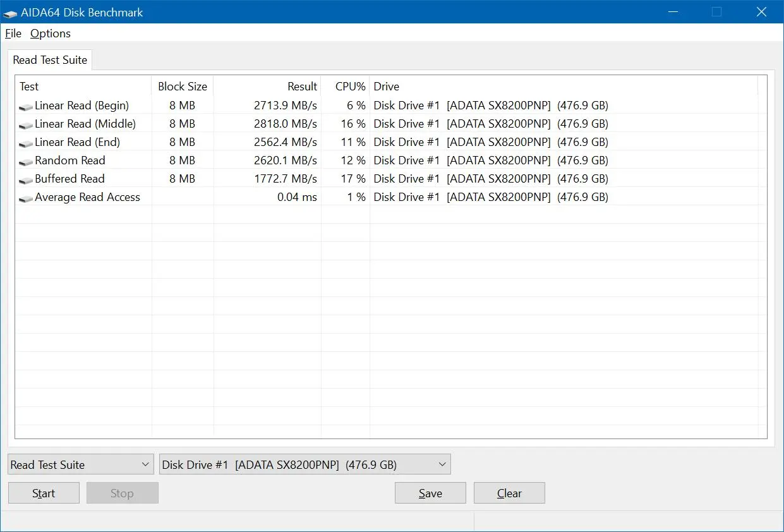Open the Disk Drive #1 selection dropdown

pos(305,464)
